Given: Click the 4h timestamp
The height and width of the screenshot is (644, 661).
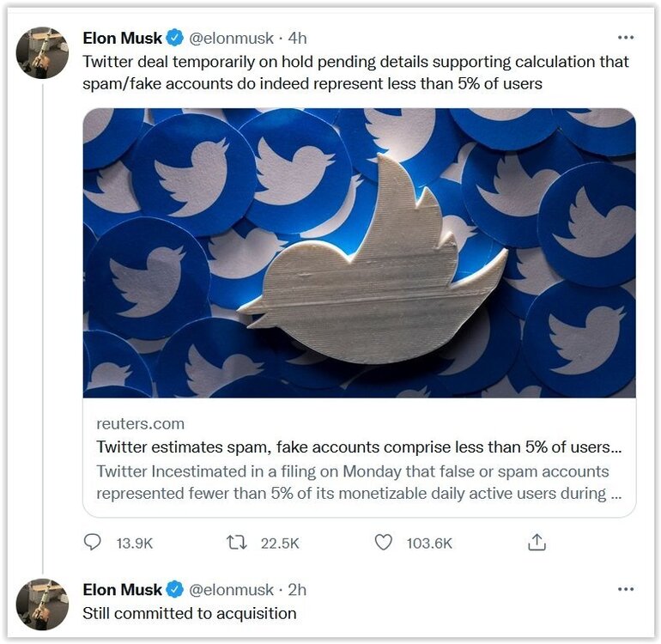Looking at the screenshot, I should [x=297, y=38].
